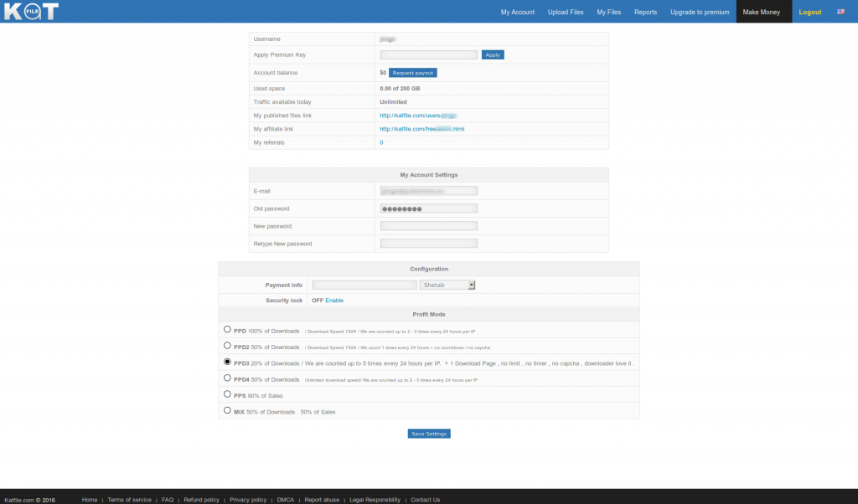
Task: Select MIX profit mode radio button
Action: (228, 410)
